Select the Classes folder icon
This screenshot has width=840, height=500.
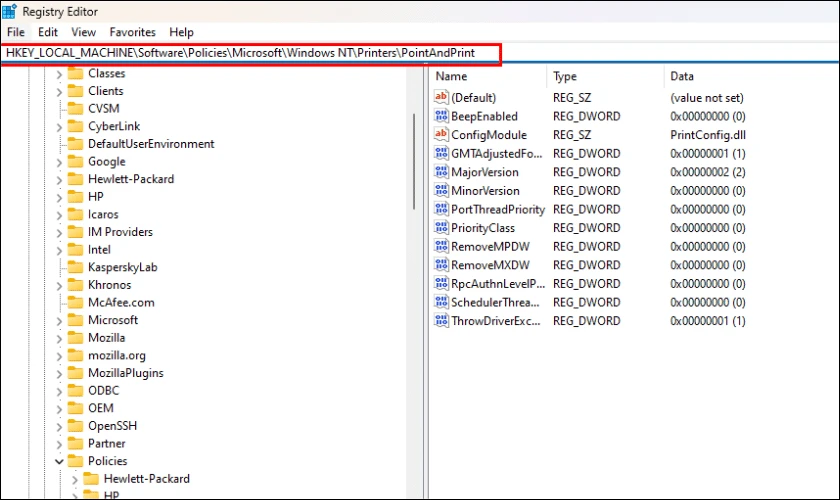point(76,73)
